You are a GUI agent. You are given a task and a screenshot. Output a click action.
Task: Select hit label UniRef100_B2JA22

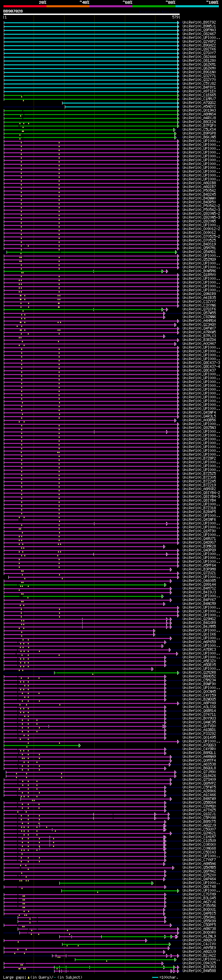pos(199,955)
